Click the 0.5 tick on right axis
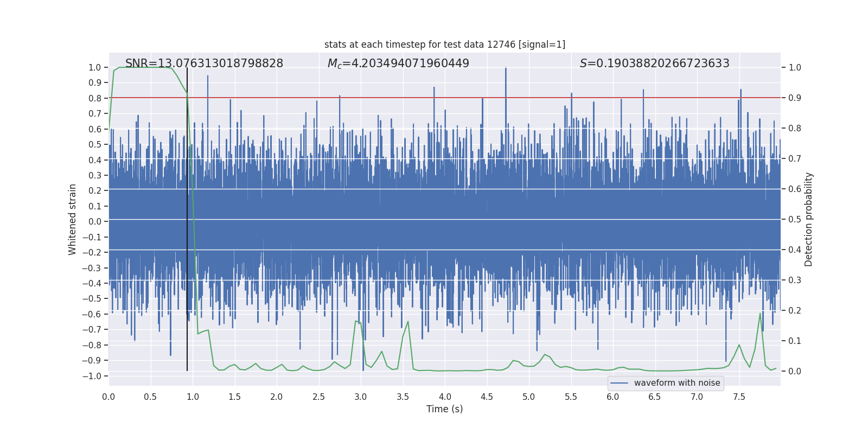 pos(795,220)
